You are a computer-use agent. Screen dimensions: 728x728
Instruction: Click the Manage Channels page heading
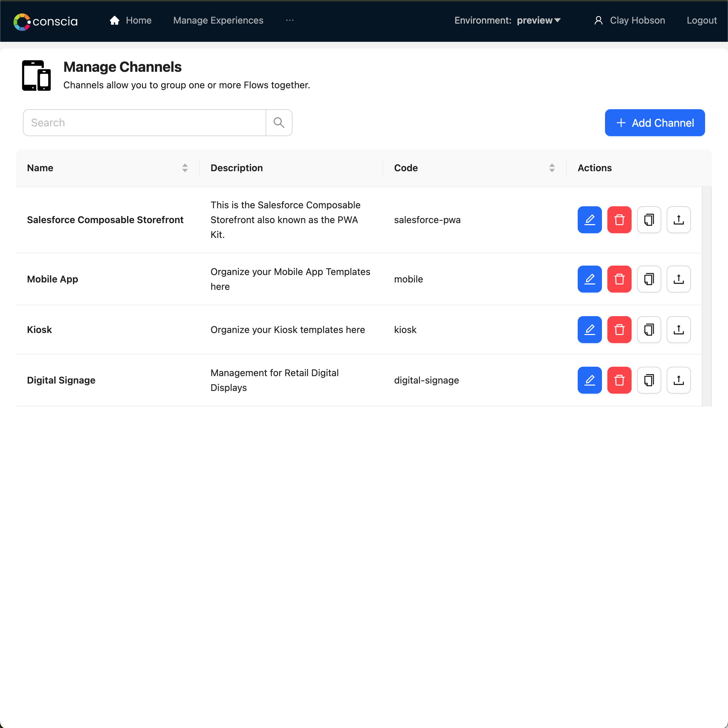tap(122, 67)
